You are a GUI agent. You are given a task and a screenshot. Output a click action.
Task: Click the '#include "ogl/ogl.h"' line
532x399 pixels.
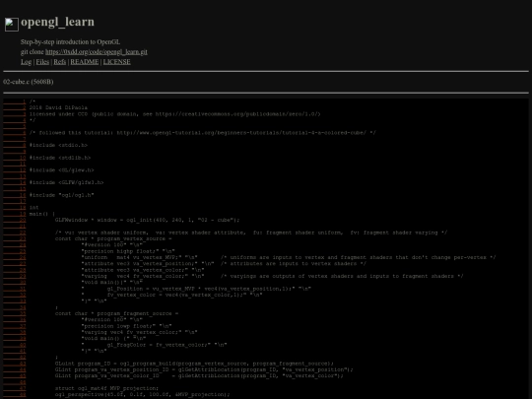(x=62, y=195)
